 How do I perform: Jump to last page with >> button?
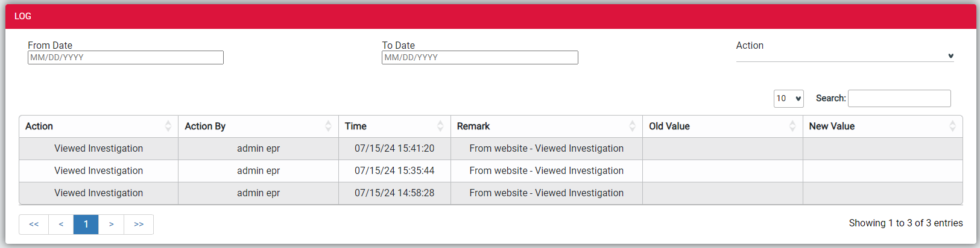(x=139, y=225)
